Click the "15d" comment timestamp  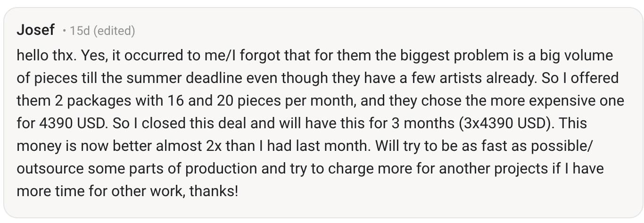(80, 32)
